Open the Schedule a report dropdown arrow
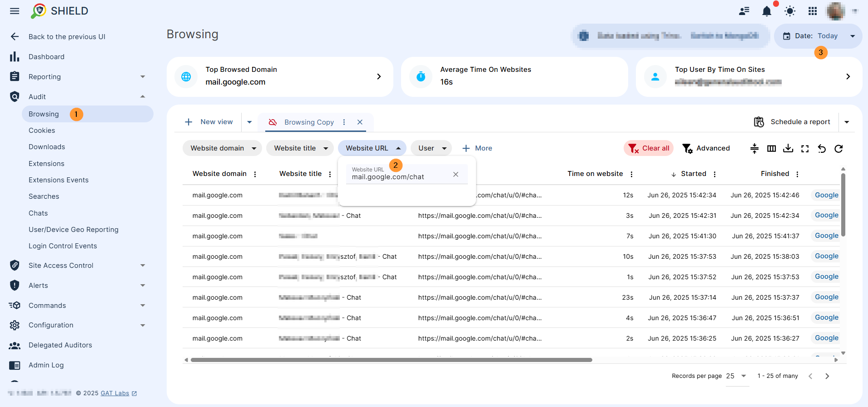The image size is (868, 407). (847, 122)
